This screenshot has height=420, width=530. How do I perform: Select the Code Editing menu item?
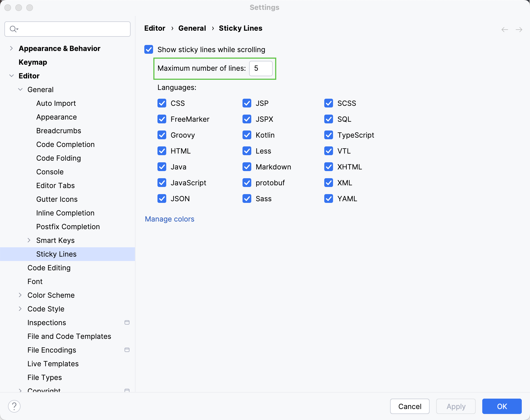[x=49, y=268]
